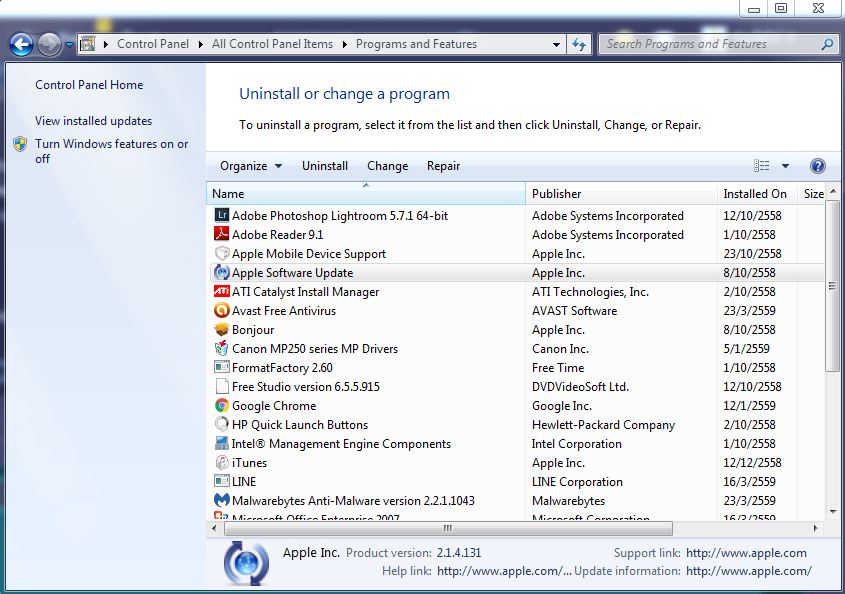Expand the arrow after All Control Panel Items
This screenshot has height=594, width=845.
[344, 44]
